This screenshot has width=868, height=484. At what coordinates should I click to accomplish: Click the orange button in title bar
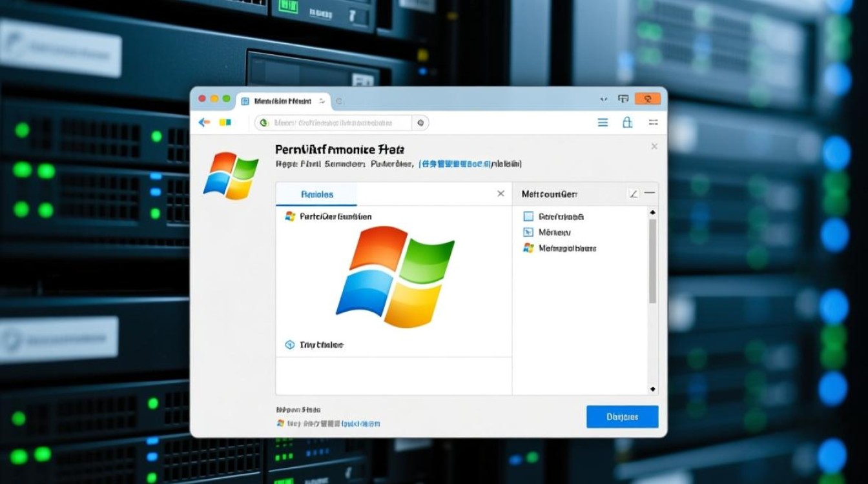coord(647,99)
